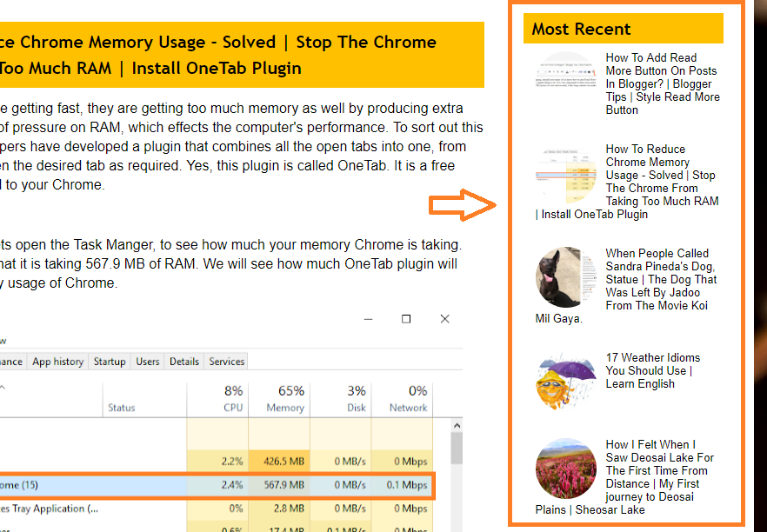The width and height of the screenshot is (767, 532).
Task: Click the sun with umbrella thumbnail
Action: point(566,382)
